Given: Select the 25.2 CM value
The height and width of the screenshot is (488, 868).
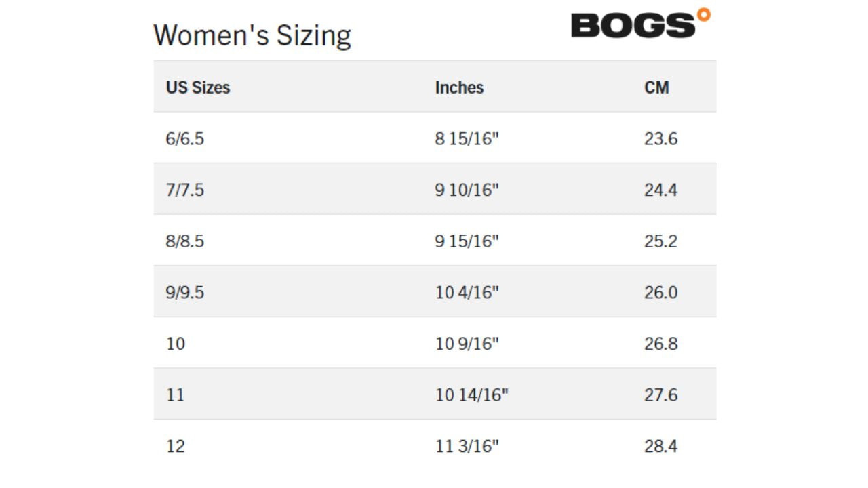Looking at the screenshot, I should pyautogui.click(x=660, y=241).
